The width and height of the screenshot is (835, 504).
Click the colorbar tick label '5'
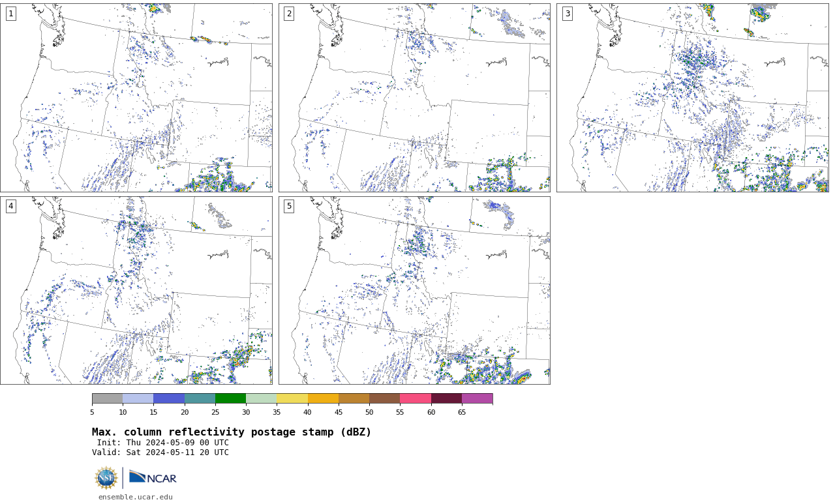(92, 413)
